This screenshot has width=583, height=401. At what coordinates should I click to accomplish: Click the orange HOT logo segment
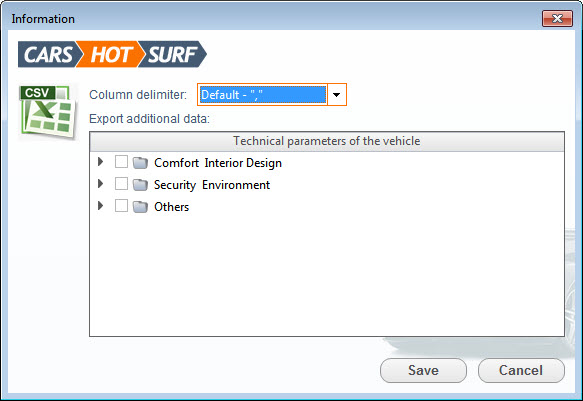(x=110, y=54)
